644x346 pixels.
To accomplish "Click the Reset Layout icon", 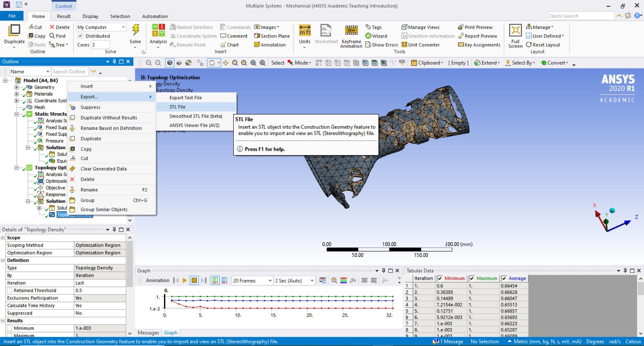I will [x=529, y=45].
